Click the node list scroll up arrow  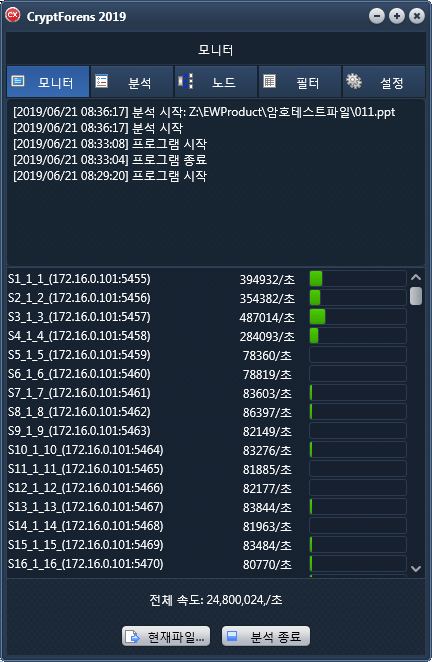416,277
